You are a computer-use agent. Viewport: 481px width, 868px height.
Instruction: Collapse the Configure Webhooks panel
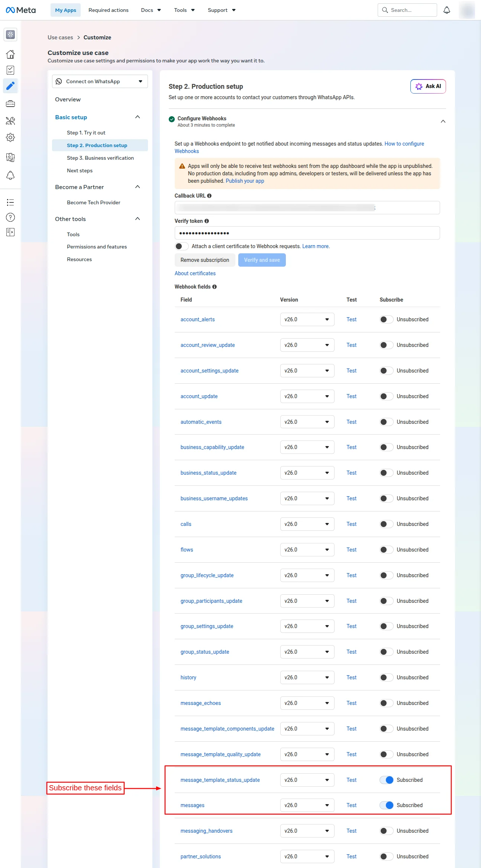pyautogui.click(x=443, y=121)
